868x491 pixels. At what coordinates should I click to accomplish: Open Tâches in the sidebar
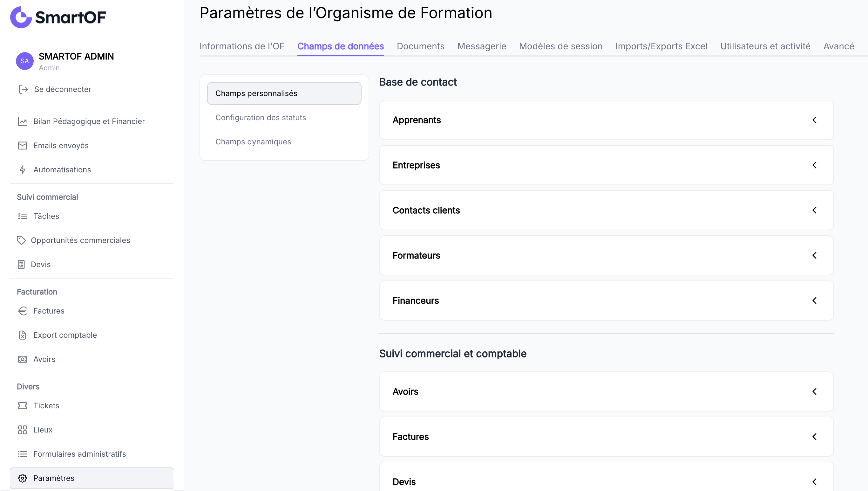click(x=46, y=216)
